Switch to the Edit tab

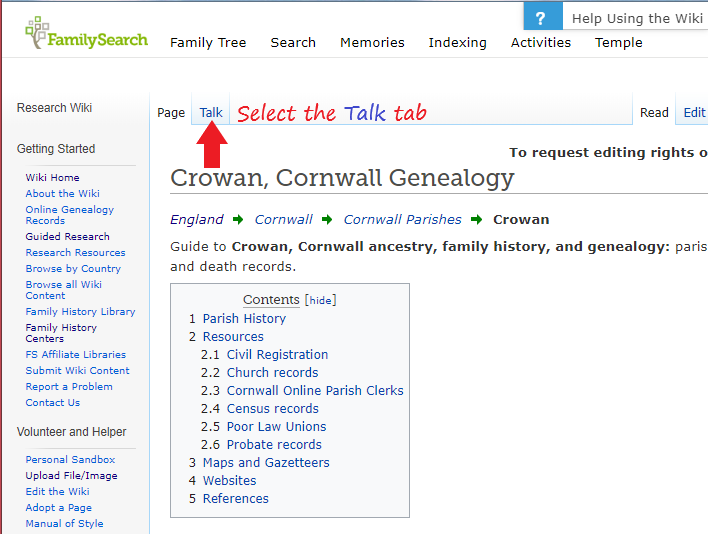[x=694, y=112]
